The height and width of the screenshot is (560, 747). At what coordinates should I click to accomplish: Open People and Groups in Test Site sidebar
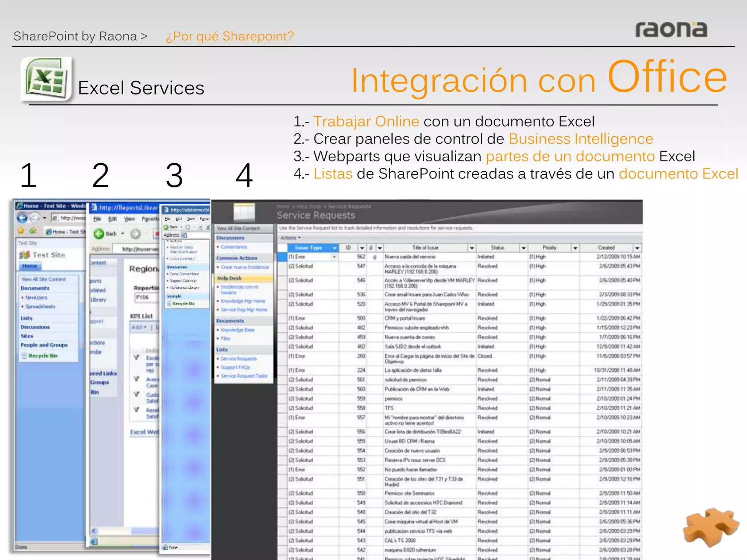pyautogui.click(x=44, y=345)
